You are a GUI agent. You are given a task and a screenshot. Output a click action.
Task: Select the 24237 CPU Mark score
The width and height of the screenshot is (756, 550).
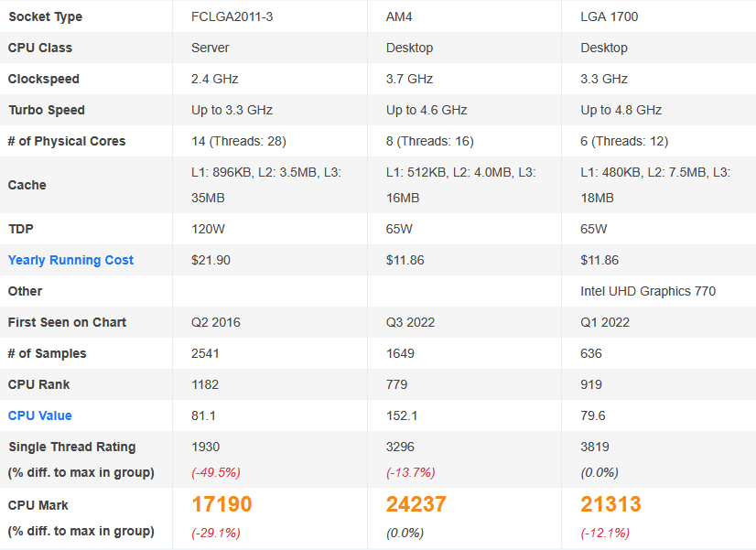tap(416, 504)
